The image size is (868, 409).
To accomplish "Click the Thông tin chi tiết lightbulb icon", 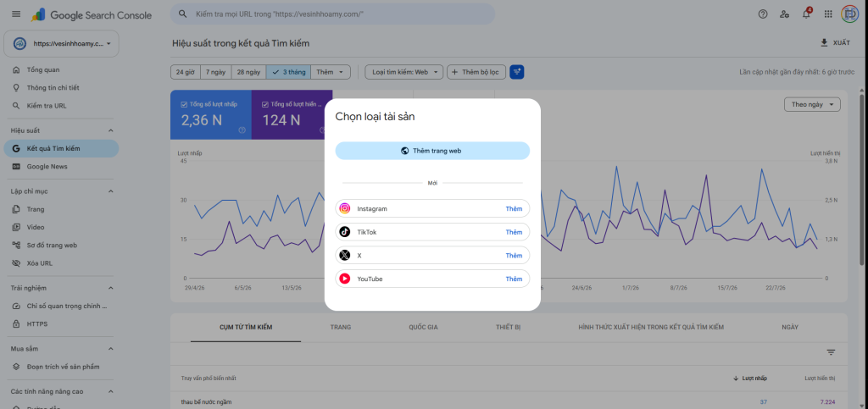I will coord(16,88).
